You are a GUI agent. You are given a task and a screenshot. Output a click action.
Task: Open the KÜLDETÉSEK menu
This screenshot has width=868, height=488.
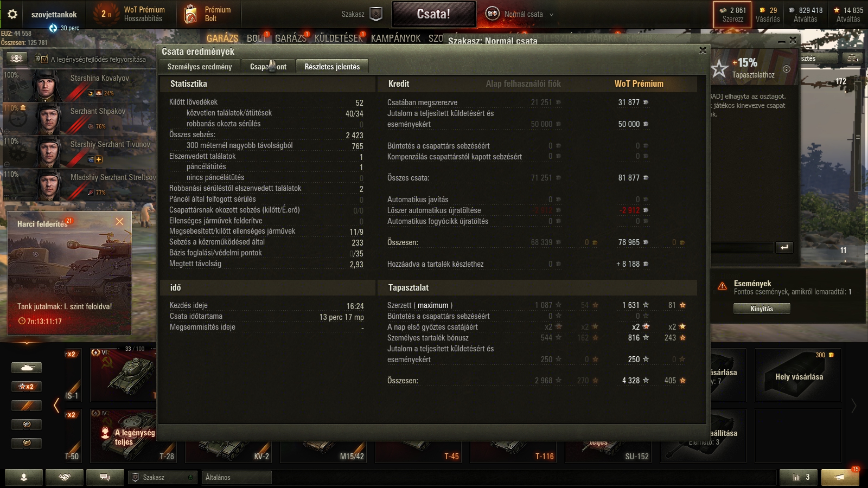coord(339,38)
